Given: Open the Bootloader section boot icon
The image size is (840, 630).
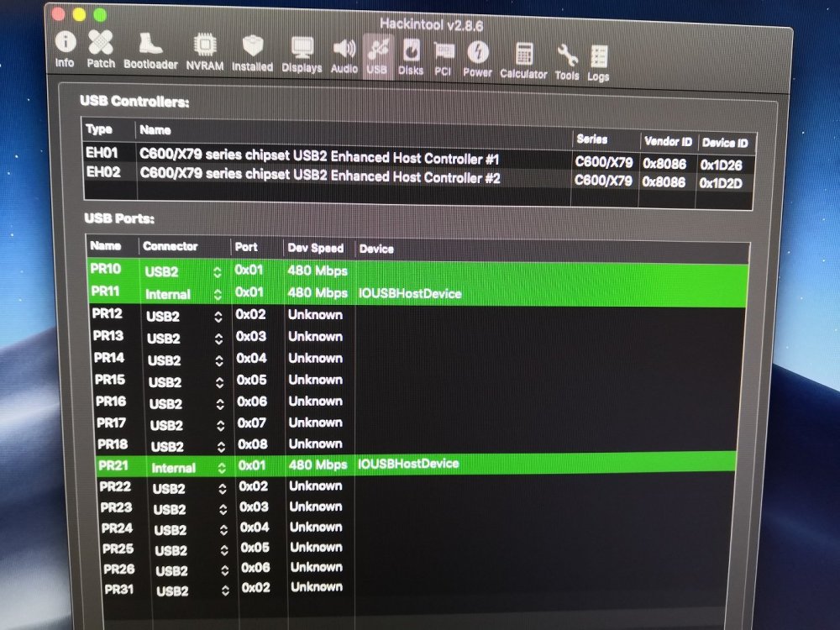Looking at the screenshot, I should tap(150, 51).
